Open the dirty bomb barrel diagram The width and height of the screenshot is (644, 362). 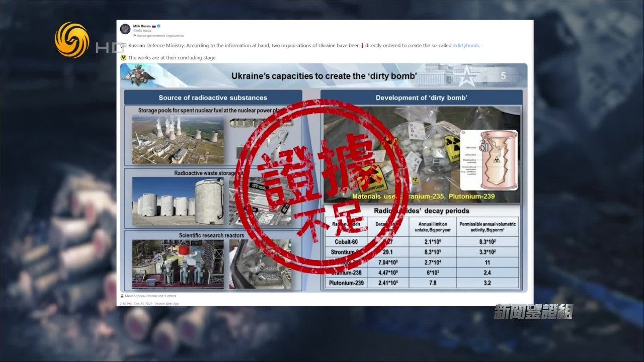click(x=490, y=159)
